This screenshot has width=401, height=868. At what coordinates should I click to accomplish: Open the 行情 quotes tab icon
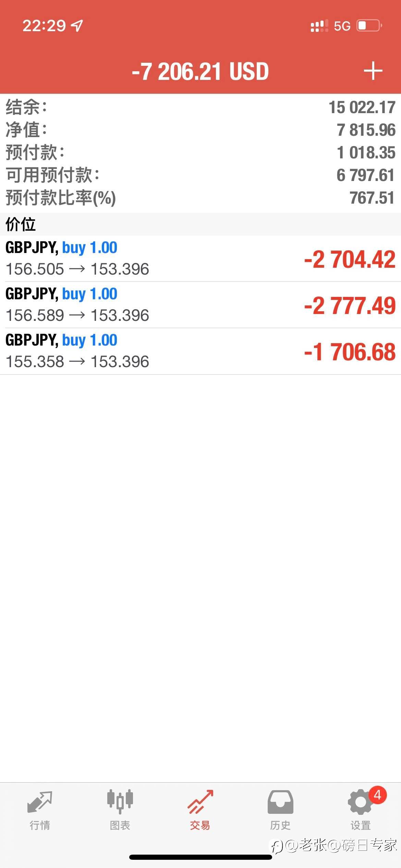(x=40, y=802)
